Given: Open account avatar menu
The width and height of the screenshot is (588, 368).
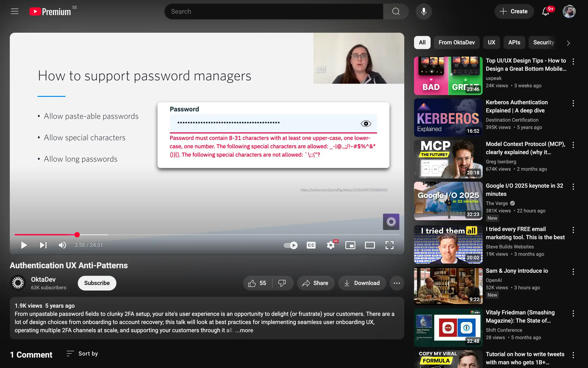Looking at the screenshot, I should click(x=569, y=11).
